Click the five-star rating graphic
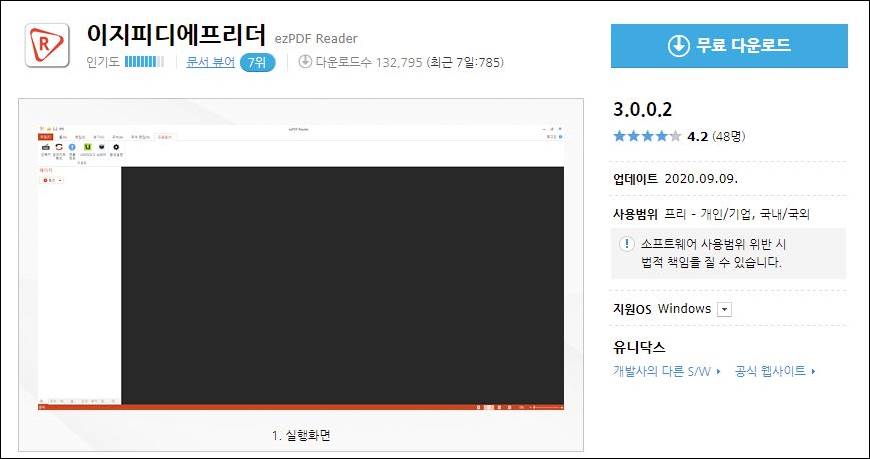870x459 pixels. tap(647, 136)
